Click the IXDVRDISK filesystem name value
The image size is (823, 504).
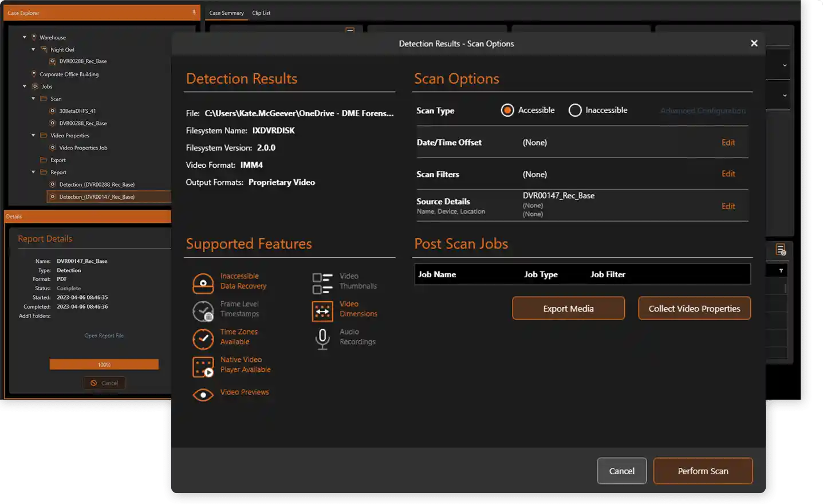point(273,131)
